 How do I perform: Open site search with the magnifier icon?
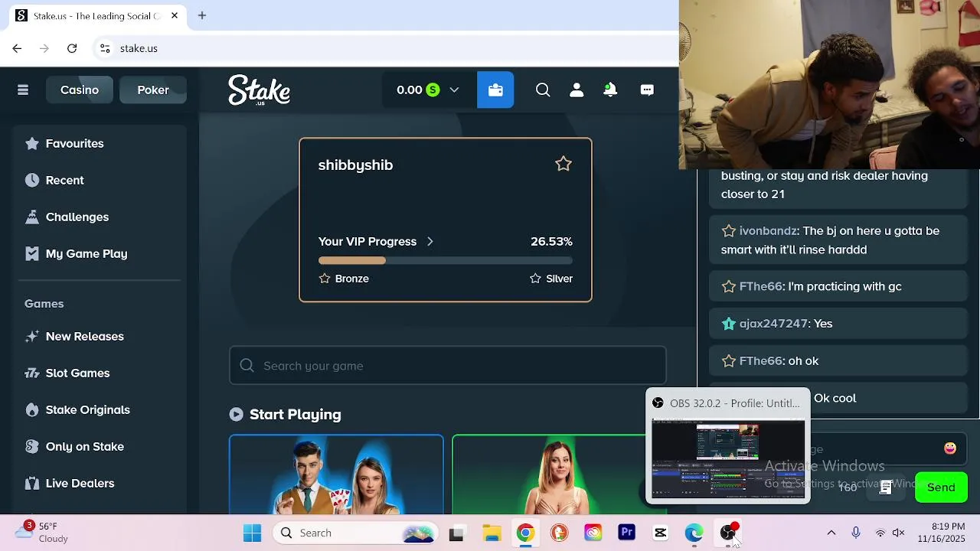click(x=543, y=90)
